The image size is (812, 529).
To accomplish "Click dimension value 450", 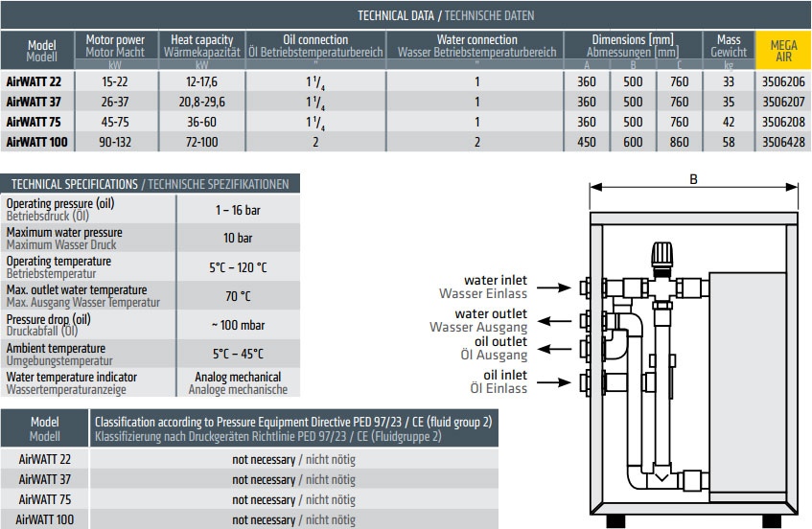I will (x=587, y=143).
